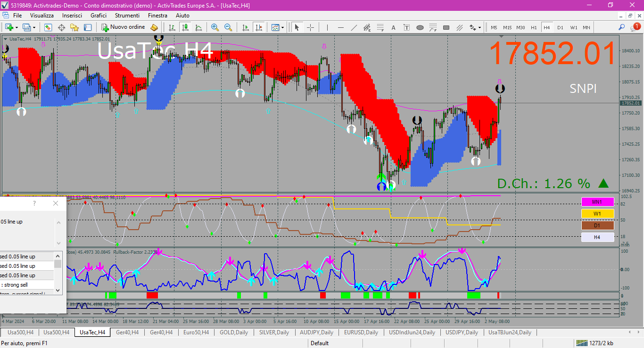This screenshot has width=644, height=348.
Task: Expand the arrows tool dropdown arrow
Action: (x=480, y=27)
